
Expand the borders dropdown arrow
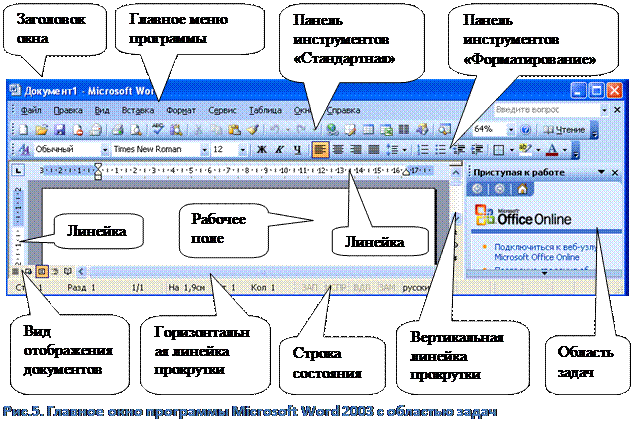coord(511,150)
